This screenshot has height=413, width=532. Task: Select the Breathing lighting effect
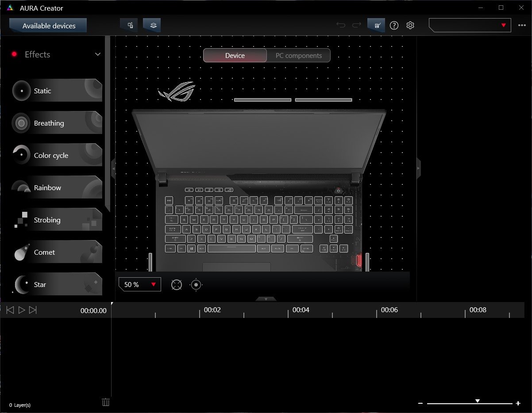pos(57,123)
